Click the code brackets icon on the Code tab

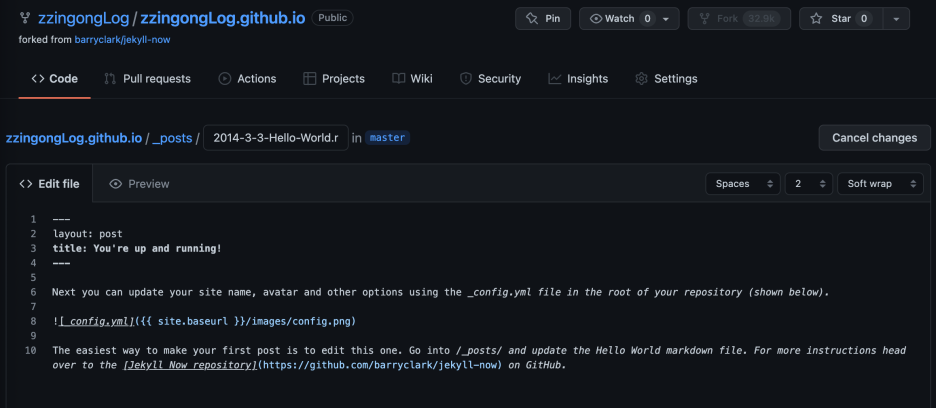pyautogui.click(x=38, y=79)
